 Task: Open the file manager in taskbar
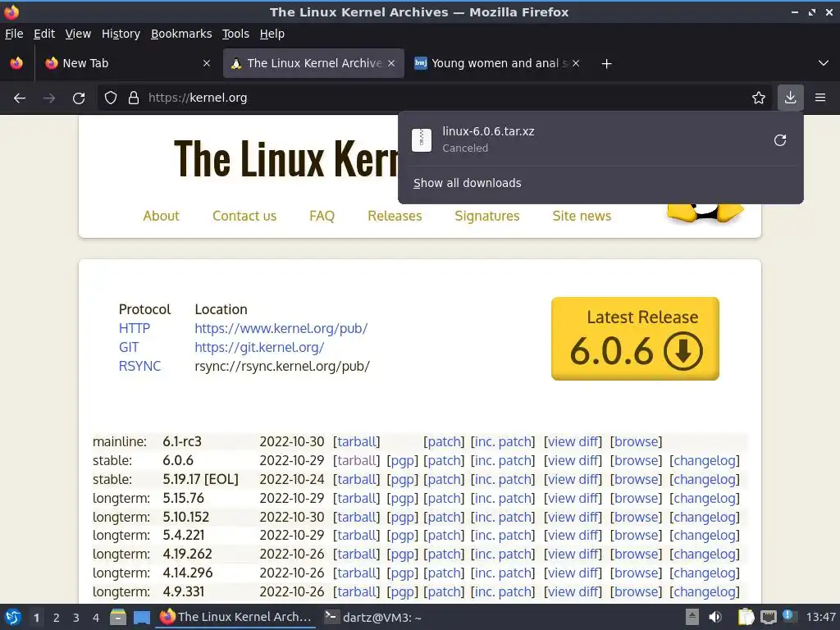coord(118,618)
